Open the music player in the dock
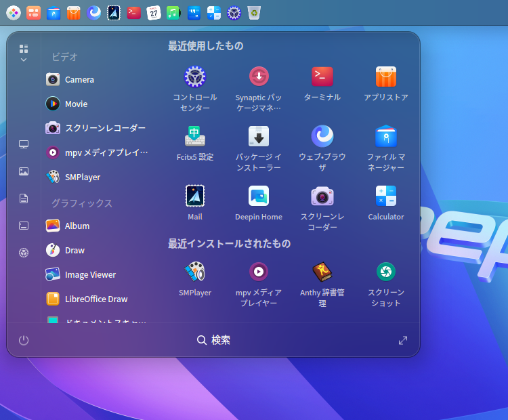 [x=173, y=12]
